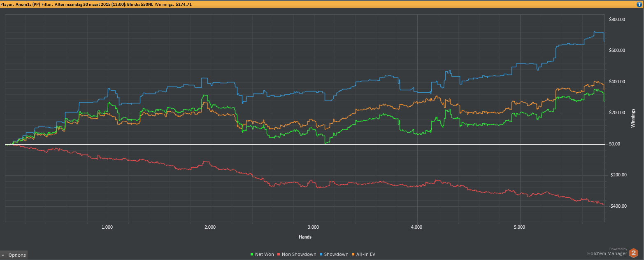The width and height of the screenshot is (644, 260).
Task: Click the Blinds $50NL header text
Action: (x=140, y=4)
